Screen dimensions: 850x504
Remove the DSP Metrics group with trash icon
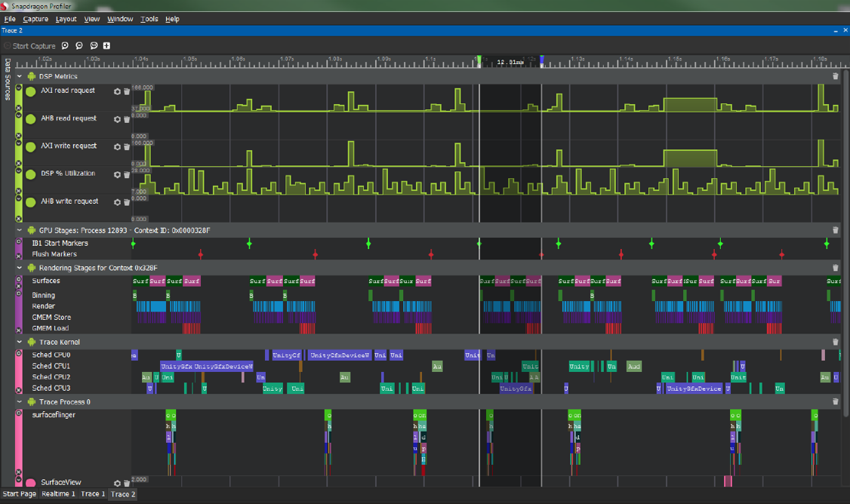836,76
